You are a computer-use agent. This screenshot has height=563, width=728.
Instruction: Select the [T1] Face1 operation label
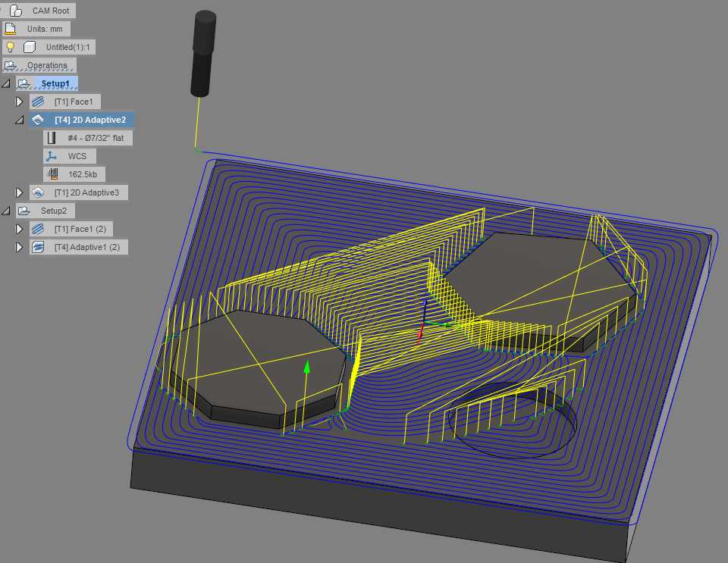coord(74,102)
